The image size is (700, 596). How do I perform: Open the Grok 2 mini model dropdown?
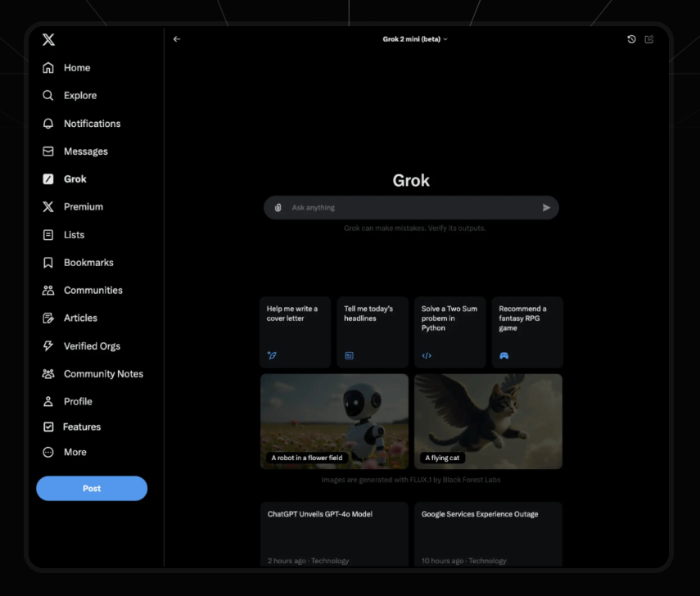click(415, 39)
